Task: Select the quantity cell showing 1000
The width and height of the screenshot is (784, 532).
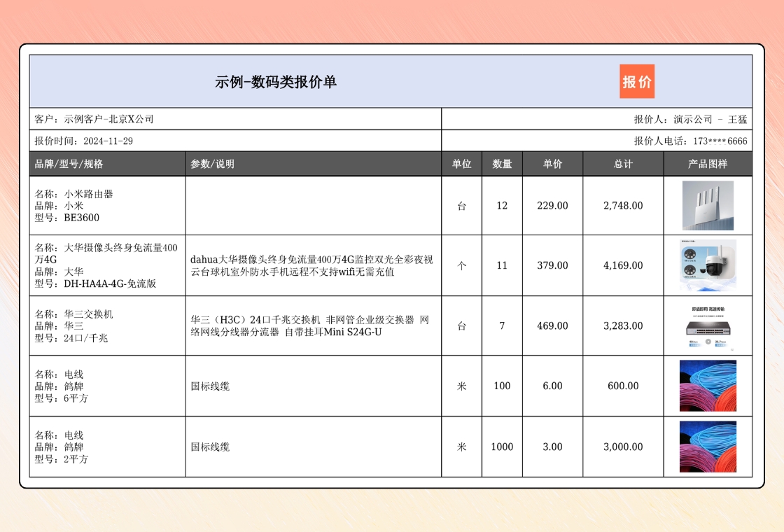Action: (502, 447)
